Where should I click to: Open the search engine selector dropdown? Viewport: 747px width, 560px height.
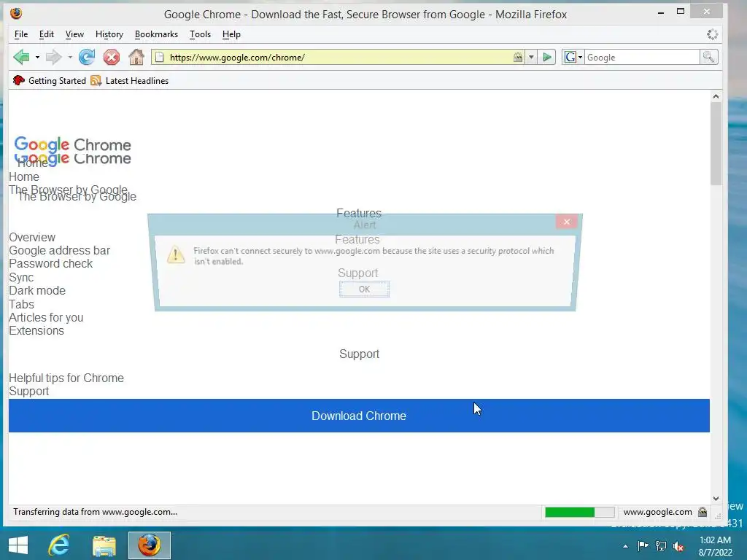pyautogui.click(x=573, y=57)
